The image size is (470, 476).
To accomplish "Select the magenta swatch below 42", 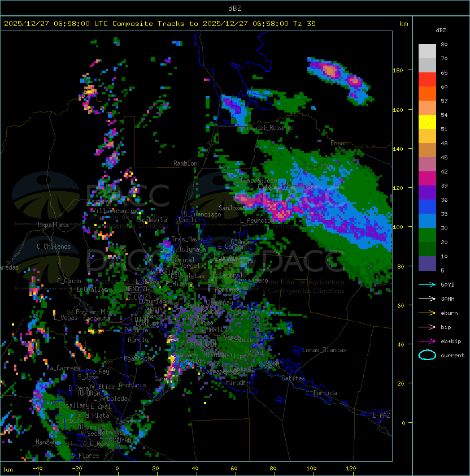I will [427, 179].
